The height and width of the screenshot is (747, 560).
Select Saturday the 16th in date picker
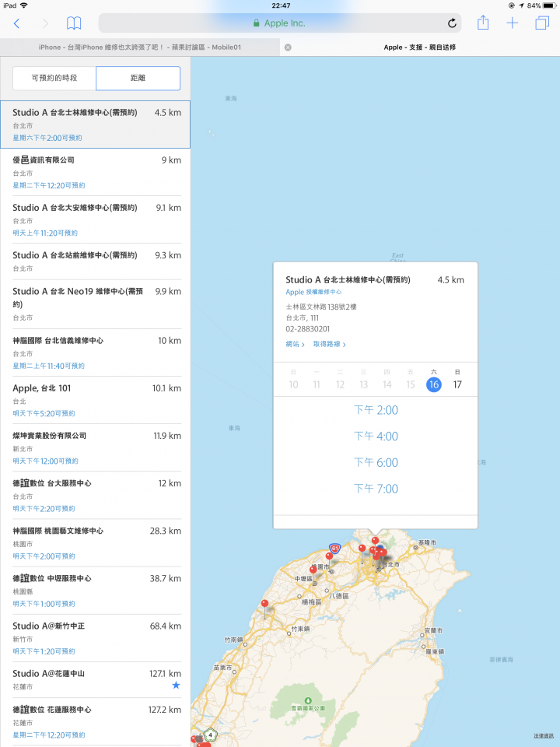(433, 384)
